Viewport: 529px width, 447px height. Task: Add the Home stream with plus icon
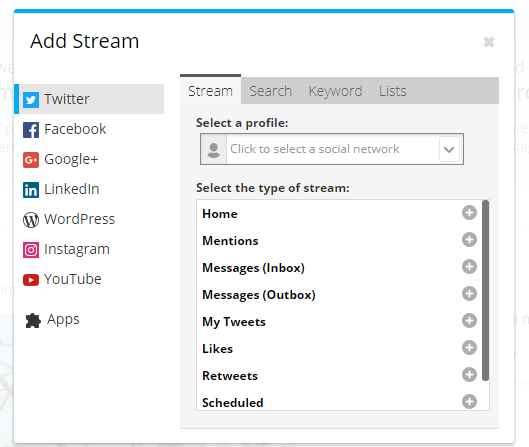coord(469,213)
